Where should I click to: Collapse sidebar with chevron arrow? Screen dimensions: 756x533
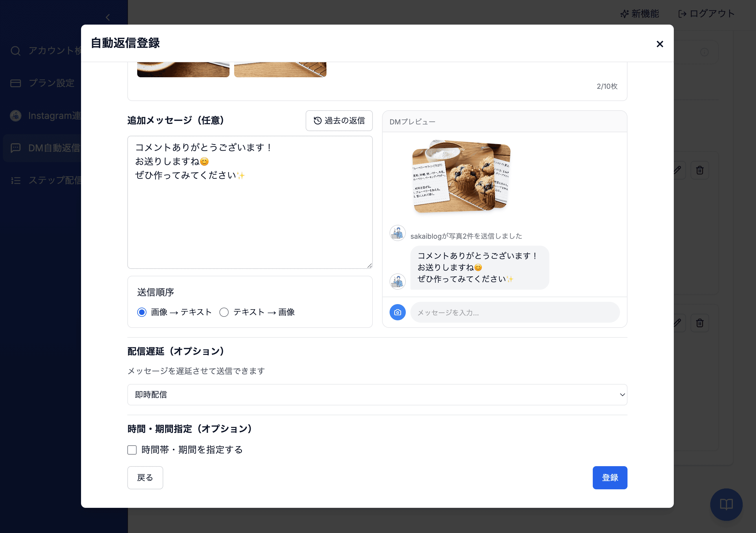108,17
